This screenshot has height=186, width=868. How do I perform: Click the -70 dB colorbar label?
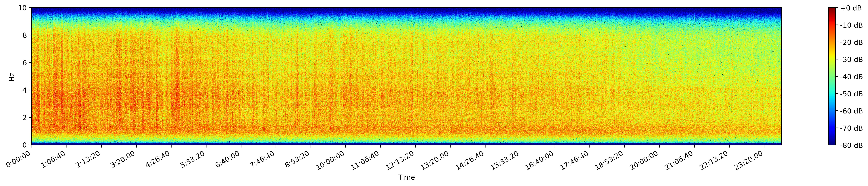tap(852, 129)
